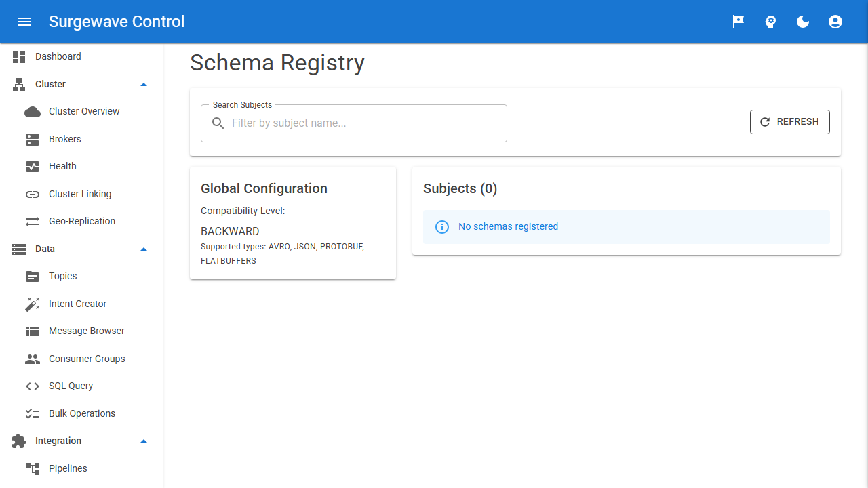Image resolution: width=868 pixels, height=488 pixels.
Task: Click the REFRESH button
Action: pyautogui.click(x=790, y=122)
